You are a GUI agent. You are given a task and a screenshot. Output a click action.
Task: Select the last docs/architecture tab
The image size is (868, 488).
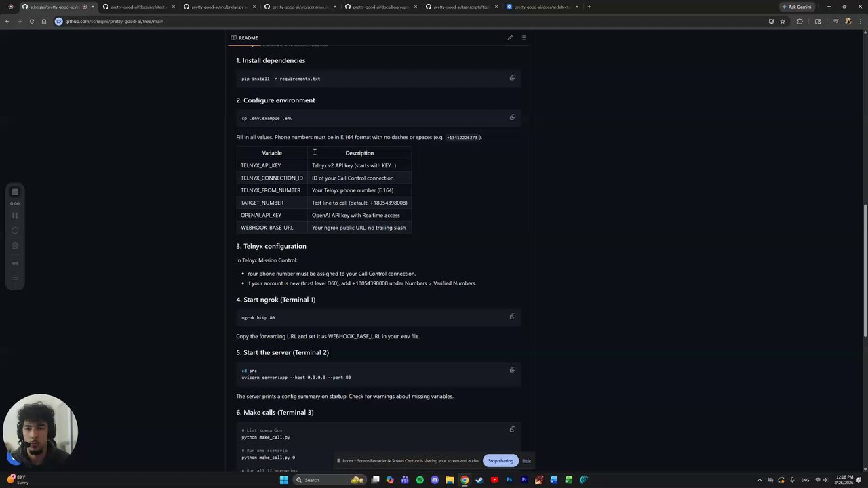(541, 7)
